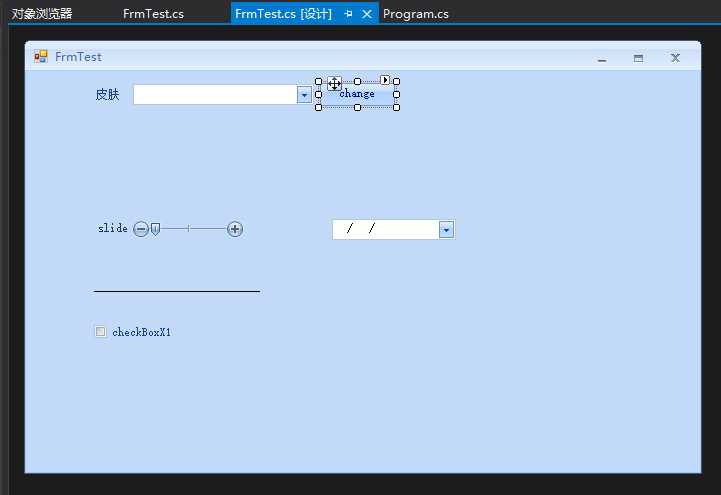Minimize the FrmTest form
721x495 pixels.
point(602,58)
